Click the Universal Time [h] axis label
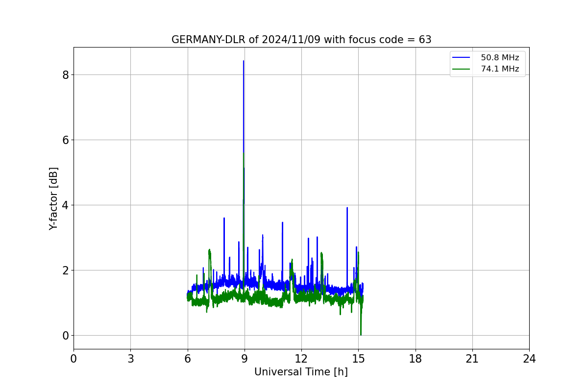588x392 pixels. [301, 372]
